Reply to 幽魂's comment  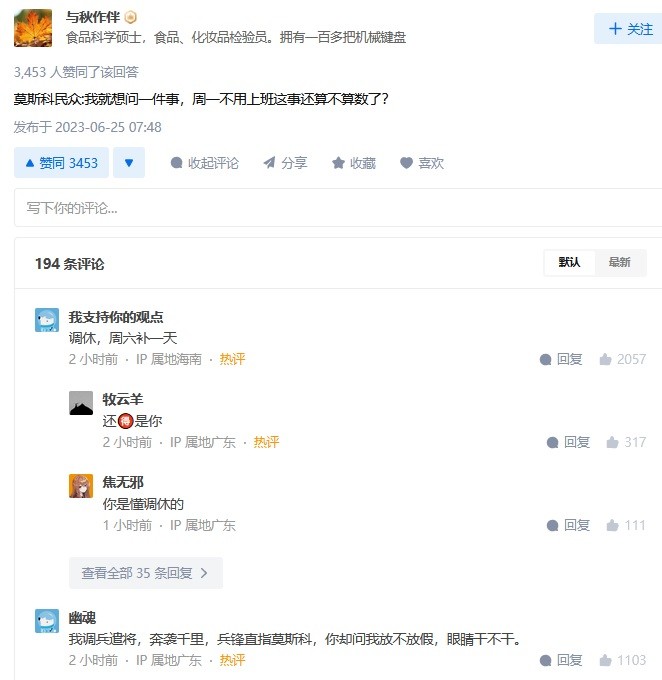[561, 660]
